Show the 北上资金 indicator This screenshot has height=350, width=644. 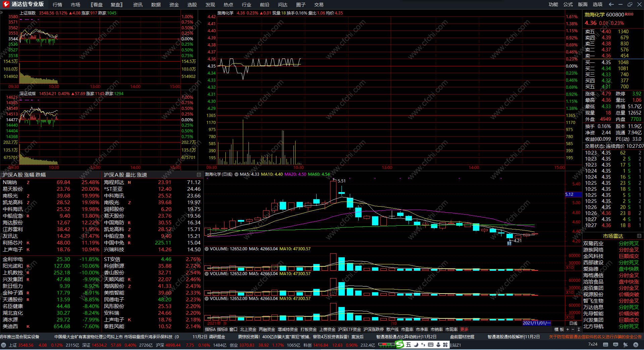pyautogui.click(x=248, y=330)
